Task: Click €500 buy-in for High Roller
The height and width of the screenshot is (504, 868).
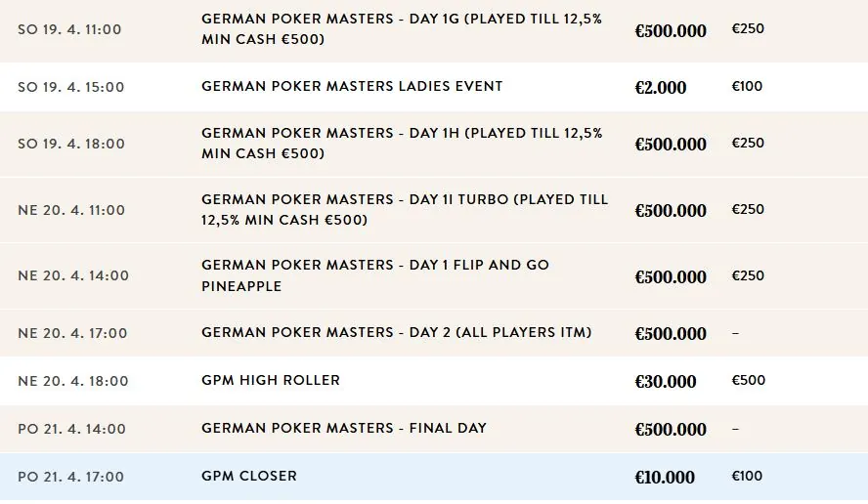Action: 749,380
